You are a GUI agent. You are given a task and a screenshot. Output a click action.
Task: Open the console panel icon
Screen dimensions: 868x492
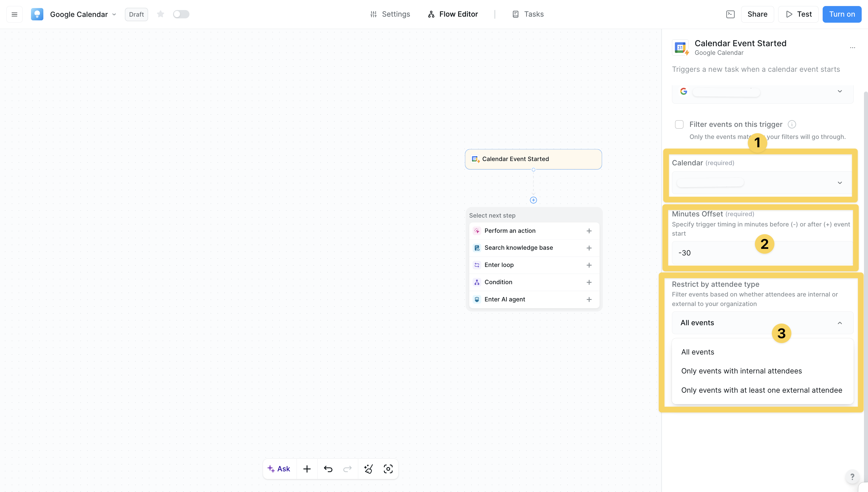pyautogui.click(x=730, y=14)
